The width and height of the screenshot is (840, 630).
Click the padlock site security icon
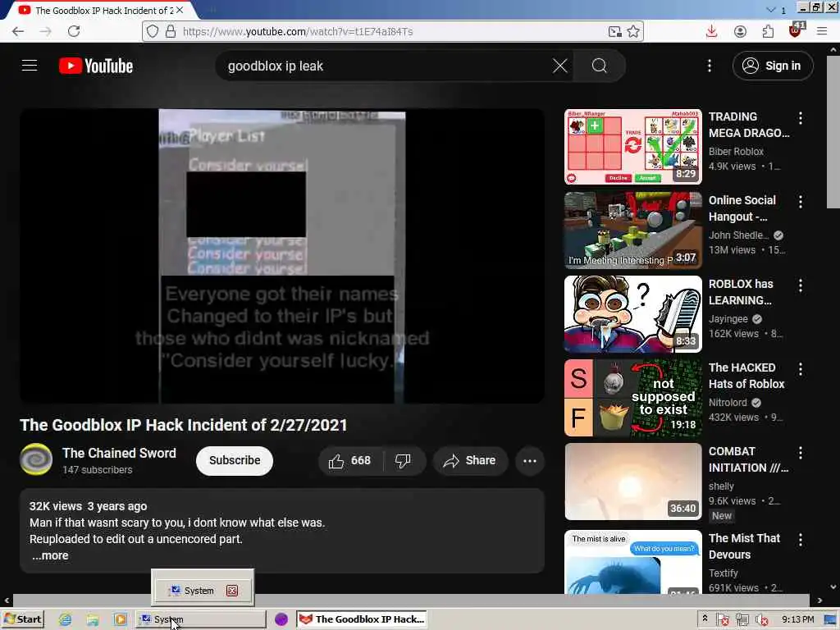(171, 32)
